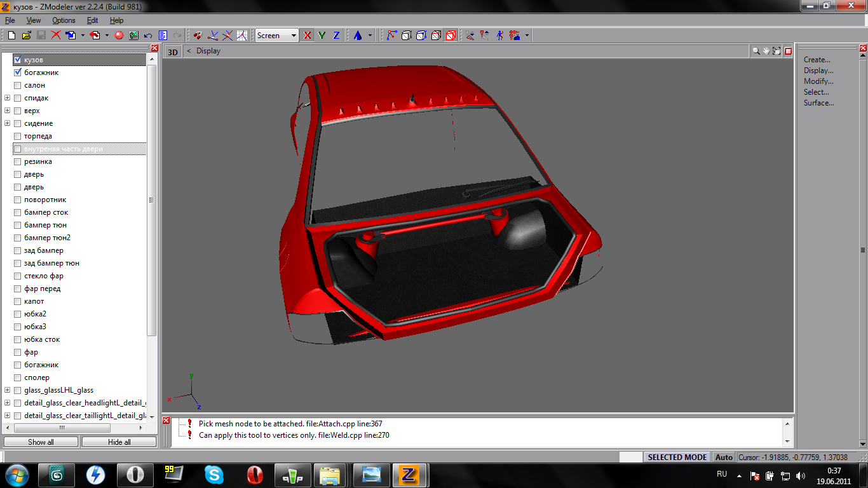868x488 pixels.
Task: Click the SELECTED MODE status indicator
Action: pos(677,457)
